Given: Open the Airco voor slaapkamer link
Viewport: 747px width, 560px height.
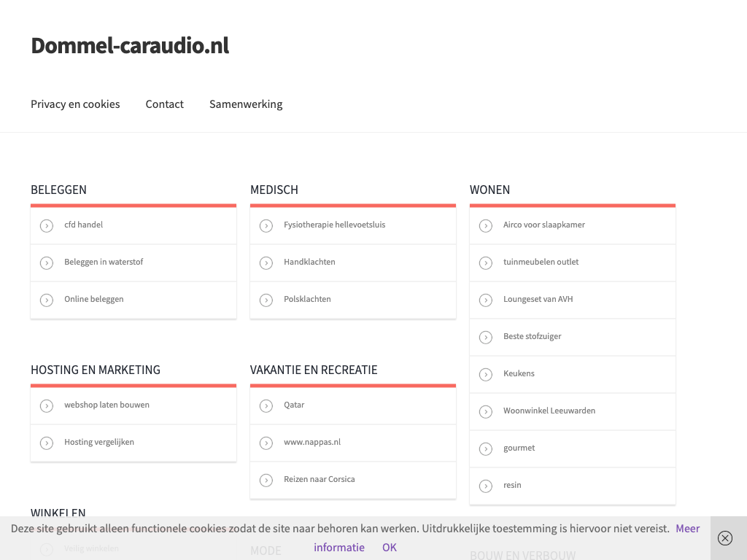Looking at the screenshot, I should 543,225.
